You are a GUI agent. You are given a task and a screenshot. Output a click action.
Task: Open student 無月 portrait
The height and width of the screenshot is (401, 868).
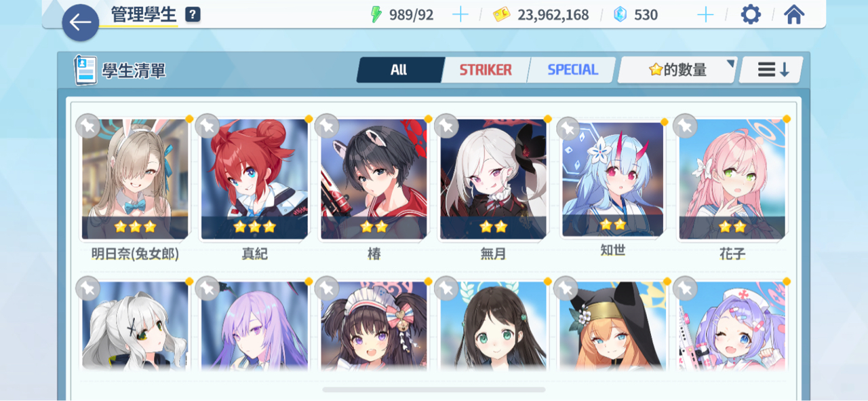point(493,179)
